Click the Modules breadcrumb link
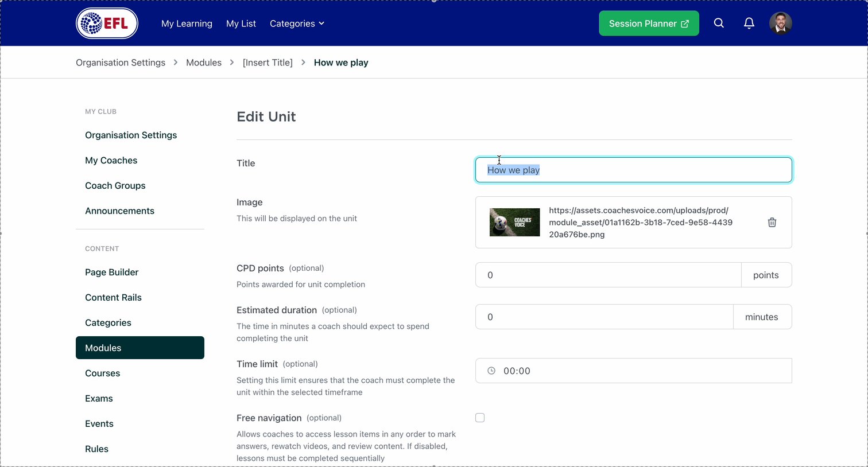This screenshot has width=868, height=467. pos(204,63)
